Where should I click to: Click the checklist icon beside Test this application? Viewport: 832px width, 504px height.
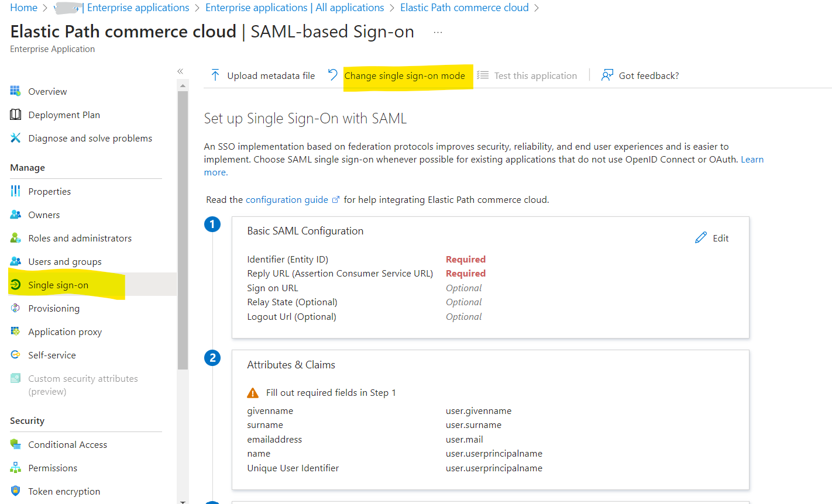(x=483, y=75)
